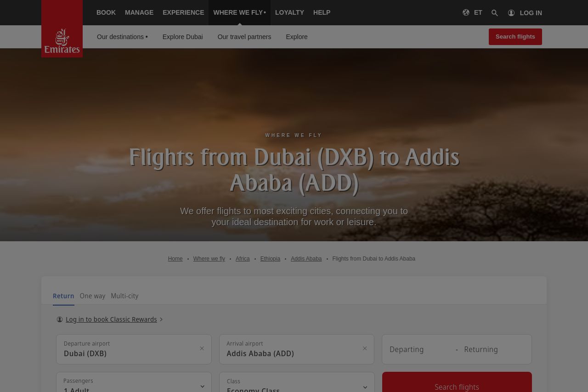Switch to the Multi-city tab

coord(124,296)
